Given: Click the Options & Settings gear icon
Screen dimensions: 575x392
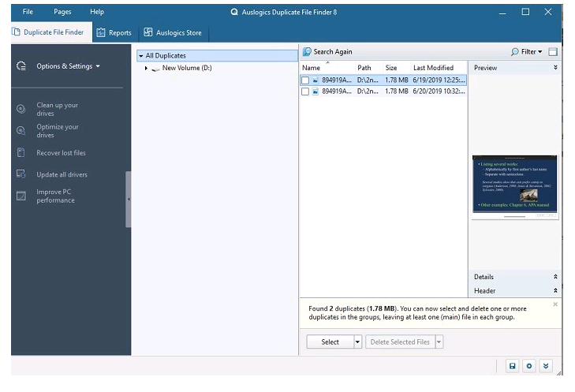Looking at the screenshot, I should pos(21,66).
